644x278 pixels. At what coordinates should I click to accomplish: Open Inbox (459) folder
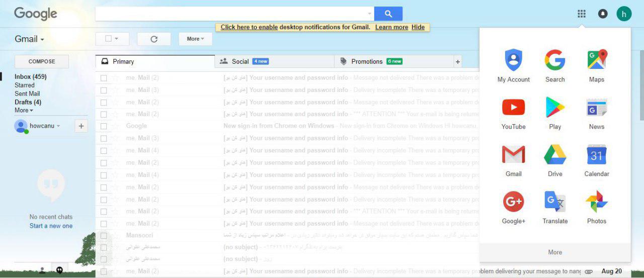pyautogui.click(x=30, y=77)
